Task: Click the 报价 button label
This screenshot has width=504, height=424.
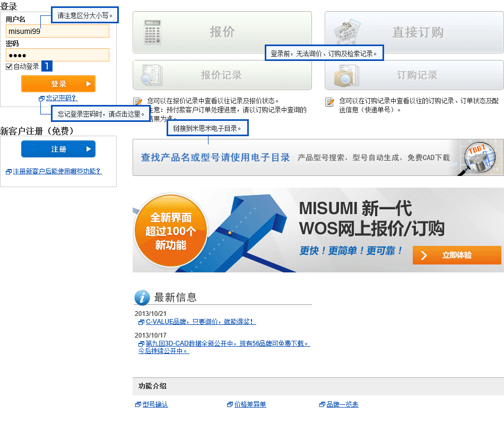Action: [222, 32]
